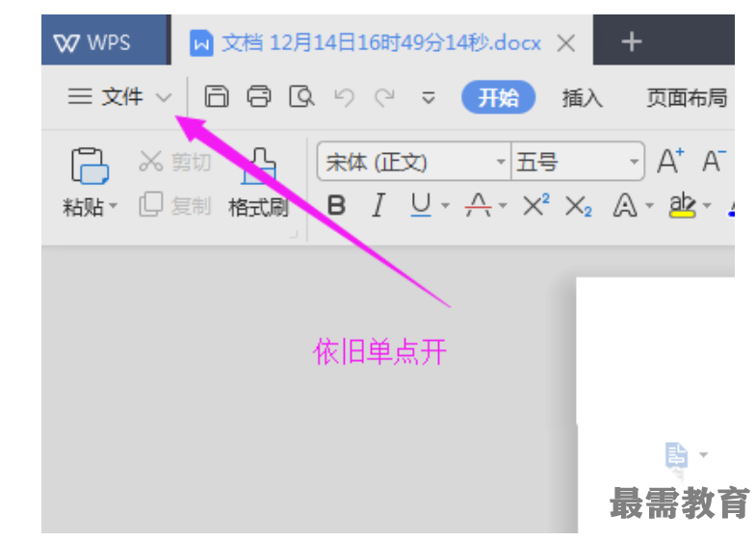Select the 开始 ribbon tab
Image resolution: width=756 pixels, height=541 pixels.
click(498, 97)
